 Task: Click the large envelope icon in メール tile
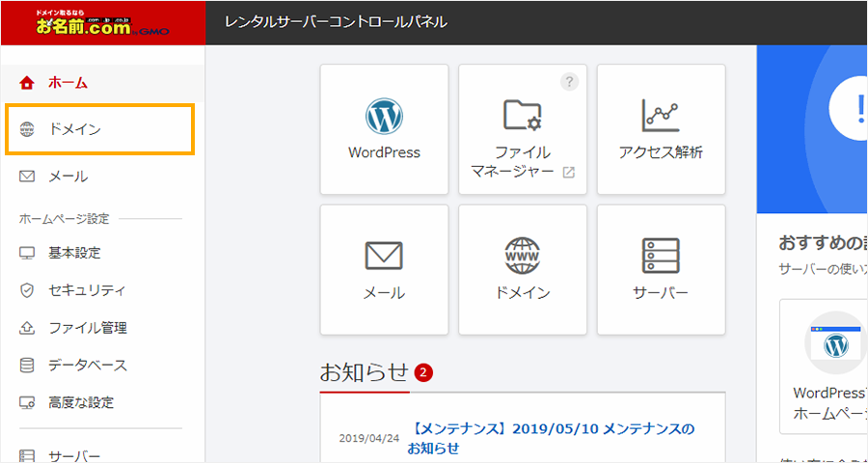(384, 256)
